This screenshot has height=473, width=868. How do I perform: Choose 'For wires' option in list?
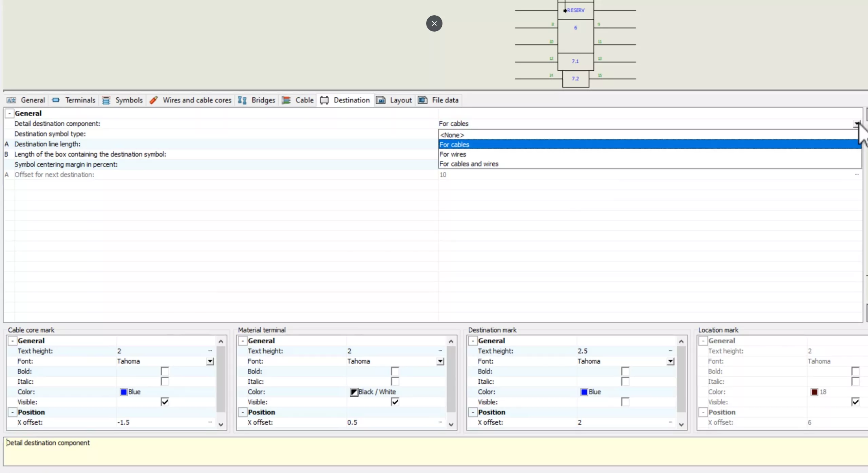[649, 154]
